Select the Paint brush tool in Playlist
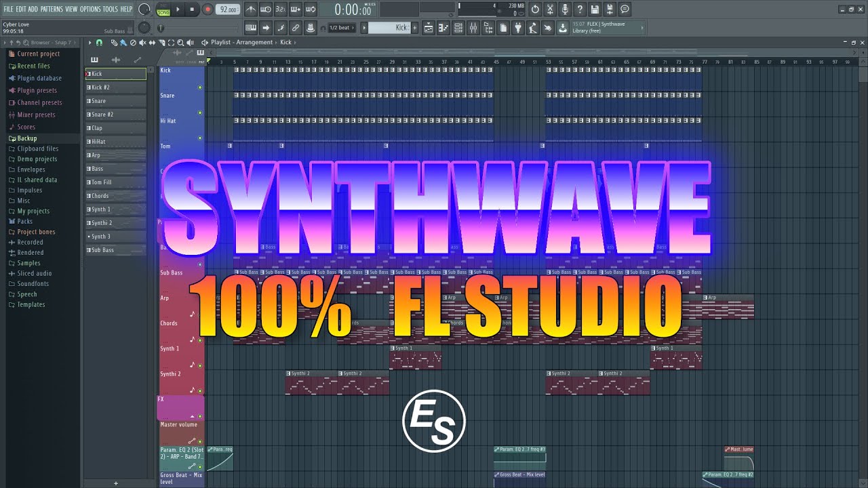 click(x=123, y=42)
